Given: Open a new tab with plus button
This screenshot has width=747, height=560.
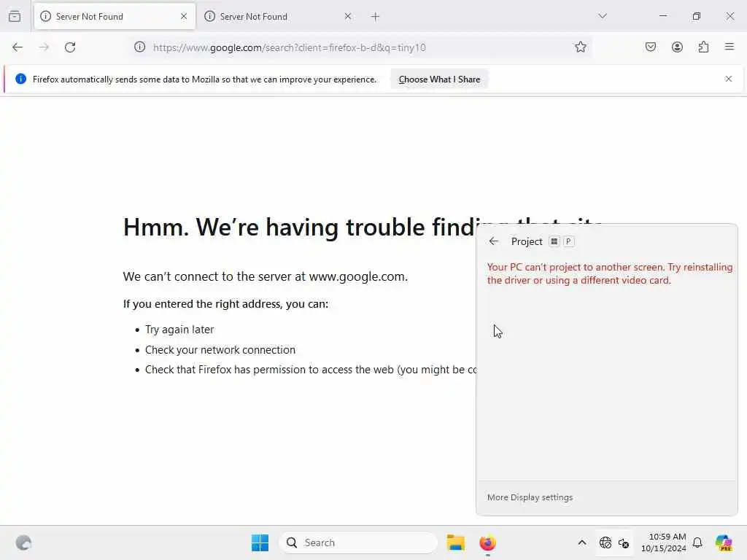Looking at the screenshot, I should pyautogui.click(x=375, y=17).
